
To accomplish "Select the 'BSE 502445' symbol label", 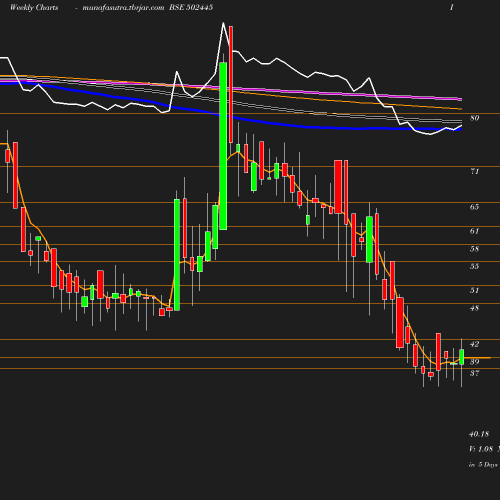I will [191, 7].
